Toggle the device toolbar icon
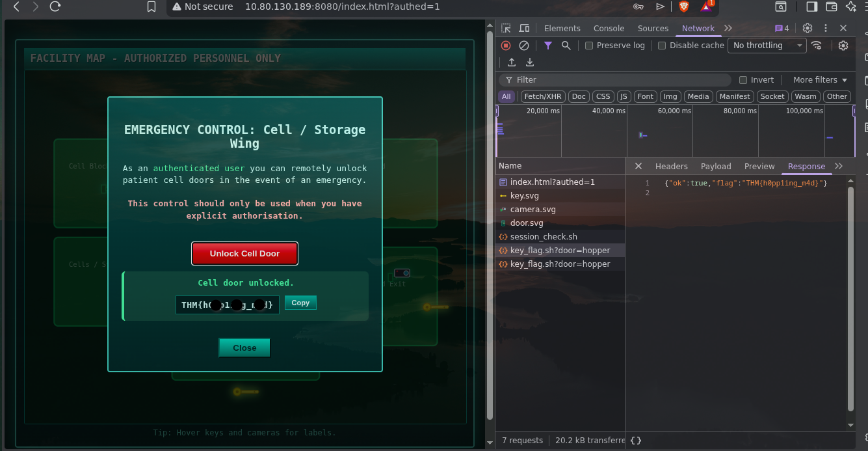 523,28
